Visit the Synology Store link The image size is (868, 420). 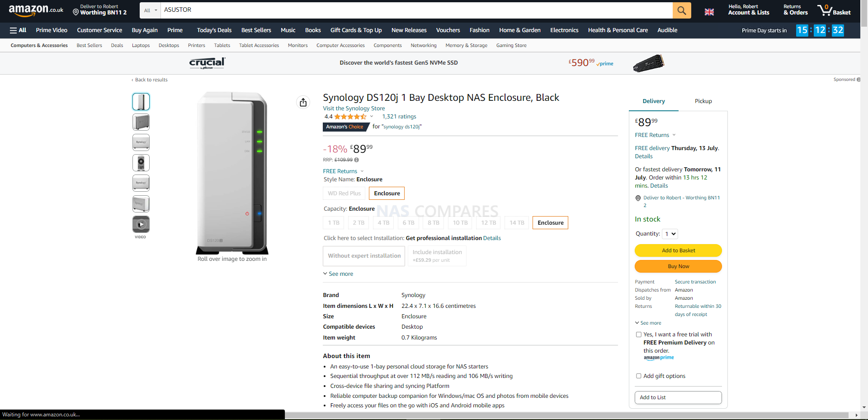[354, 109]
